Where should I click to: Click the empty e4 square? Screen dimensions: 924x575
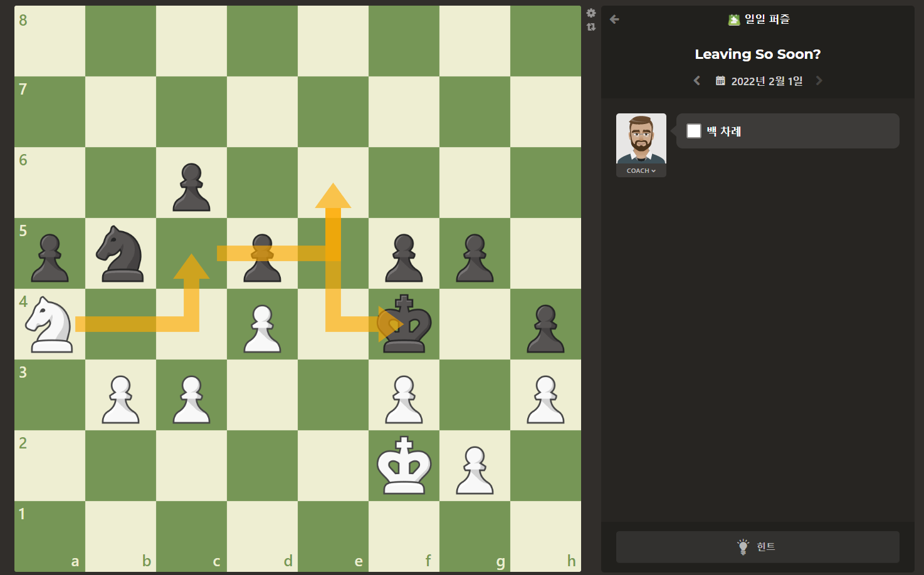pyautogui.click(x=333, y=324)
